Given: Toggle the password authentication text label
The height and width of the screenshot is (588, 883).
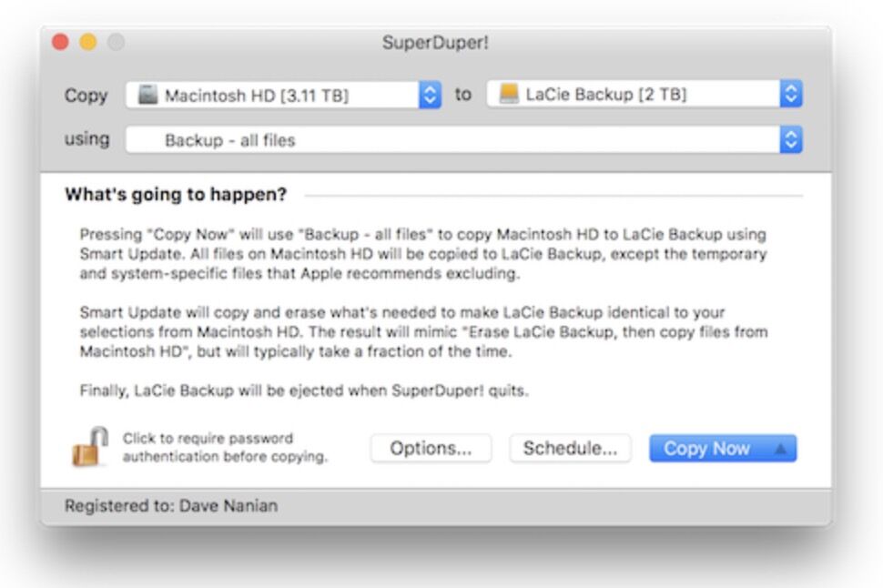Looking at the screenshot, I should coord(225,448).
